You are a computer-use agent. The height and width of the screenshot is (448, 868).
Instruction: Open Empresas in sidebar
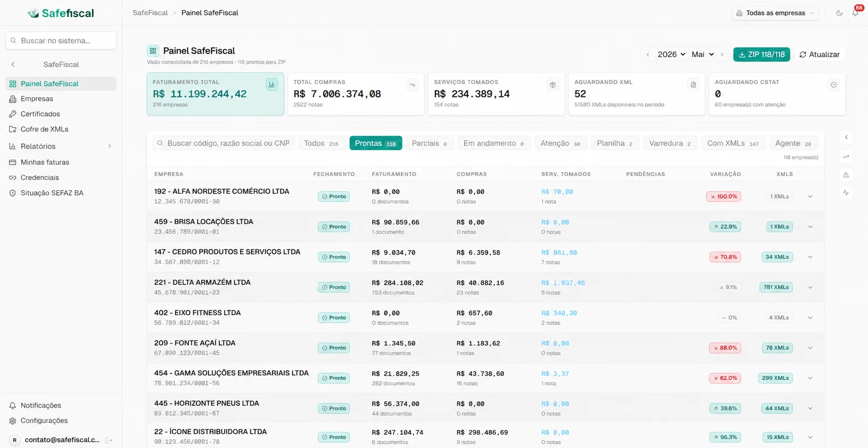click(x=61, y=99)
